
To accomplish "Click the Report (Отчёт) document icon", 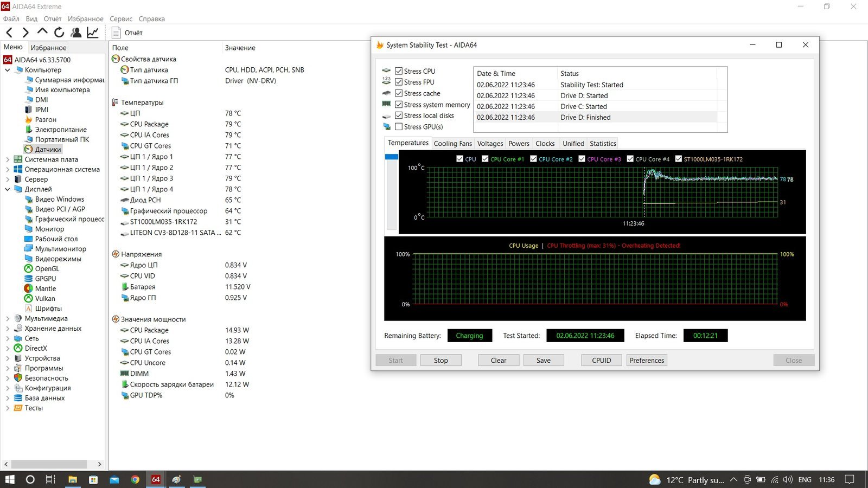I will tap(116, 33).
